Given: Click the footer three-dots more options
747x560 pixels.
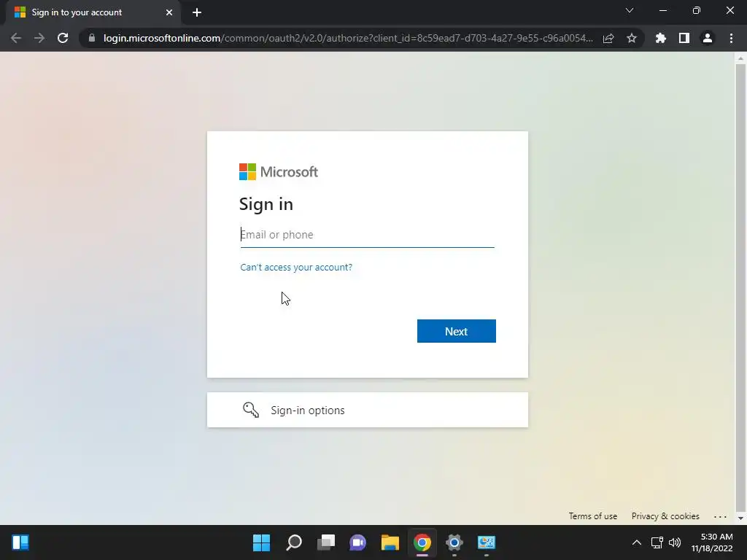Looking at the screenshot, I should tap(720, 516).
